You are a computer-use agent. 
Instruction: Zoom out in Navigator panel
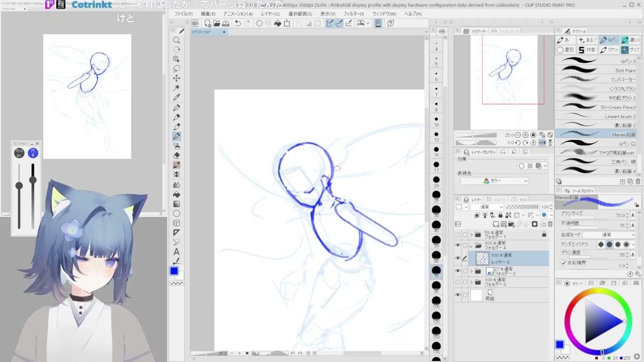519,135
